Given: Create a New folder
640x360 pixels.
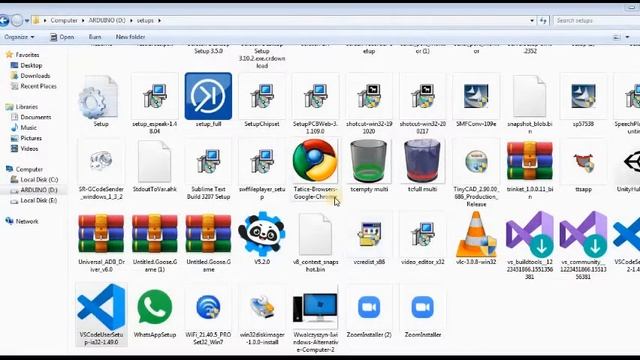Looking at the screenshot, I should 130,37.
